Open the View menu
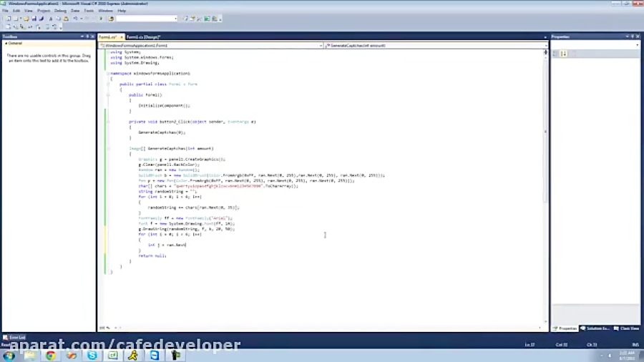Viewport: 644px width, 362px height. pos(29,11)
